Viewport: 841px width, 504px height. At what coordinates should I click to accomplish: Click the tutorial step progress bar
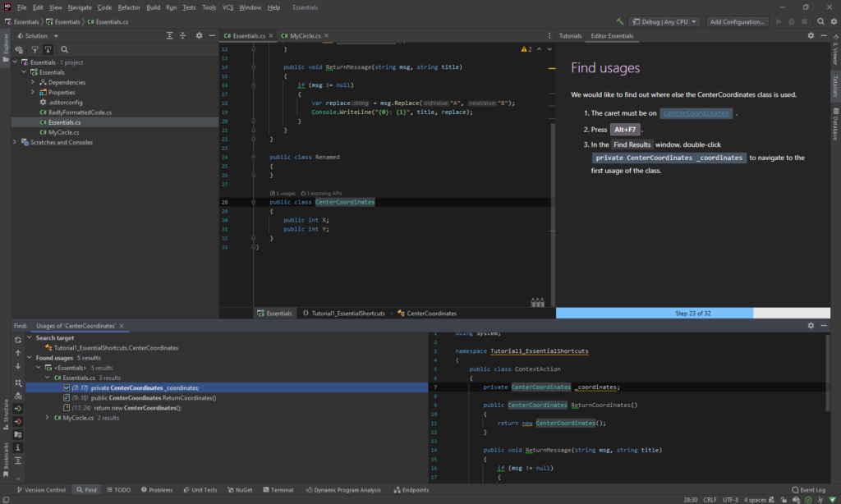692,313
